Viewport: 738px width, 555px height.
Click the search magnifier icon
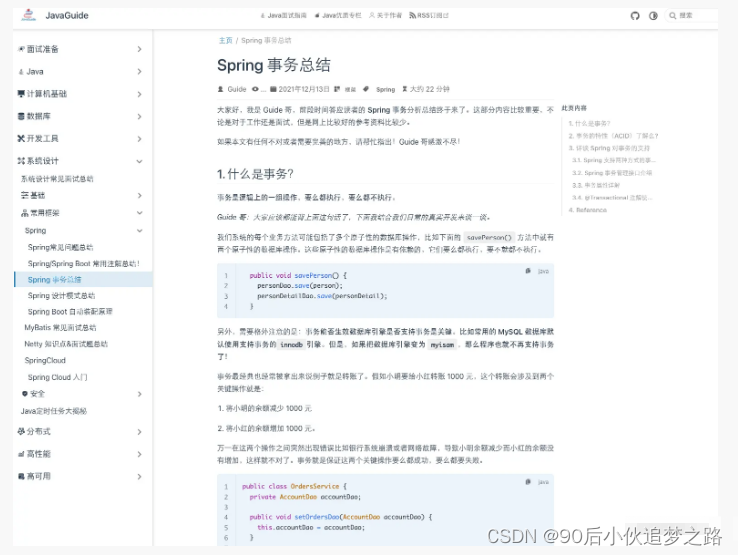pyautogui.click(x=673, y=16)
